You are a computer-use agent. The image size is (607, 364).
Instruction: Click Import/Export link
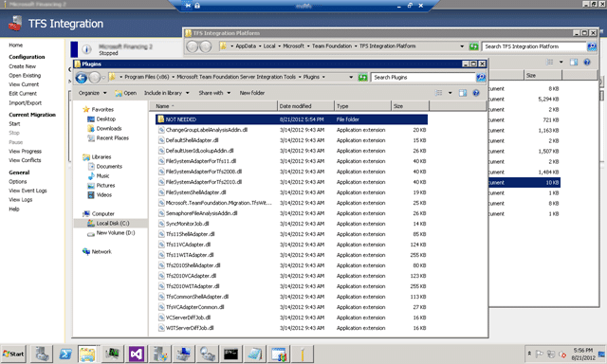pos(25,103)
